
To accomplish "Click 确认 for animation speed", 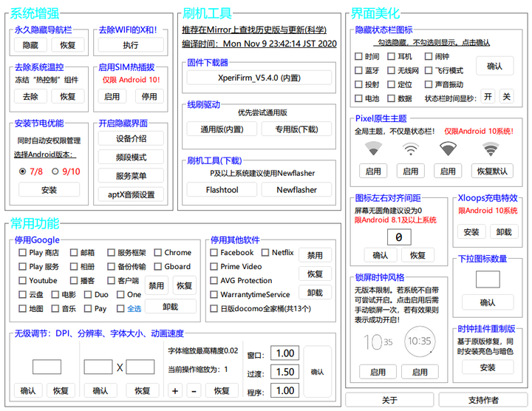I will (317, 372).
